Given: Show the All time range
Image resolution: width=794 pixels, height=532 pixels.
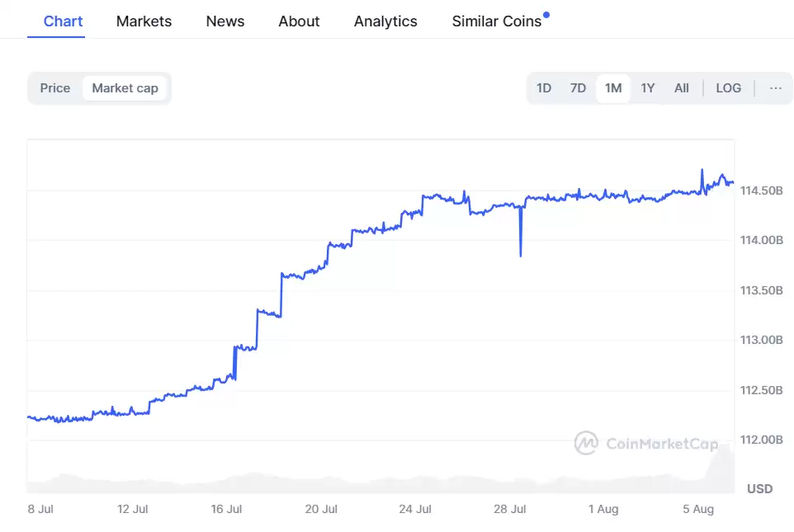Looking at the screenshot, I should (681, 88).
